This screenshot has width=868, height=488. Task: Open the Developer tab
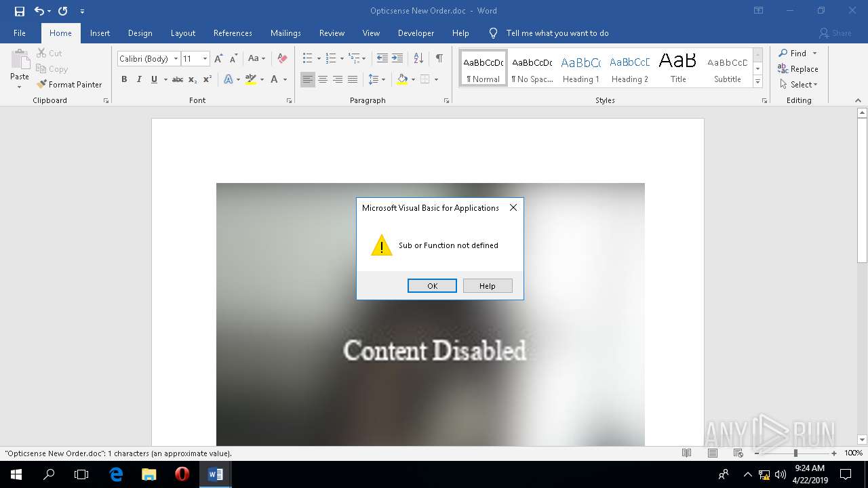(x=416, y=33)
